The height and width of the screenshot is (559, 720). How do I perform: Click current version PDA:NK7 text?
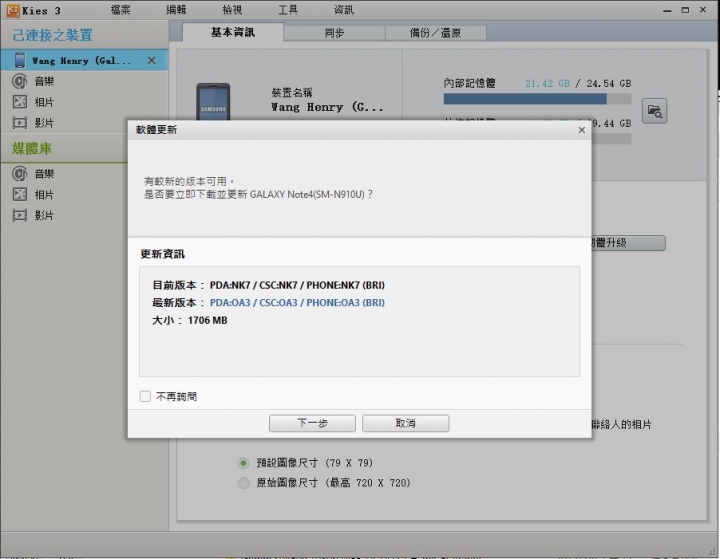297,285
